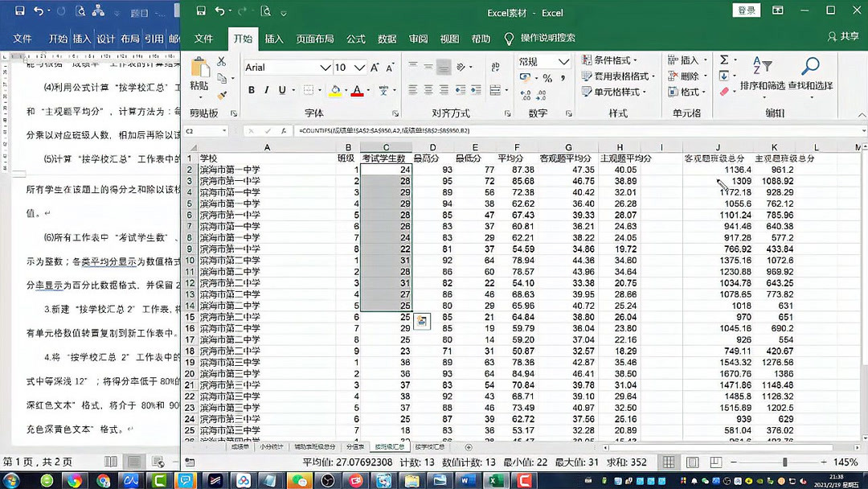
Task: Click the Font Color icon
Action: coord(355,91)
